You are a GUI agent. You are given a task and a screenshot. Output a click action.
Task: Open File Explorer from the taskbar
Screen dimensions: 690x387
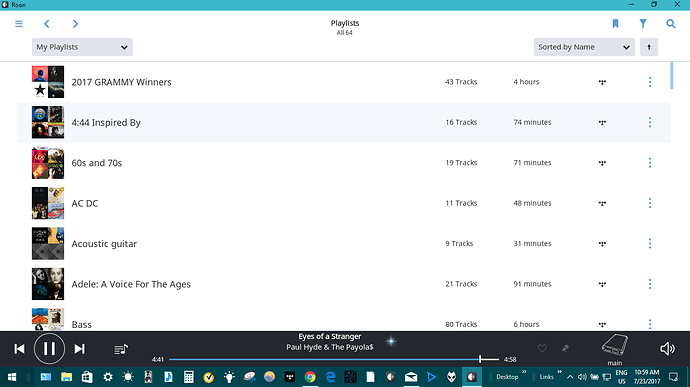66,377
